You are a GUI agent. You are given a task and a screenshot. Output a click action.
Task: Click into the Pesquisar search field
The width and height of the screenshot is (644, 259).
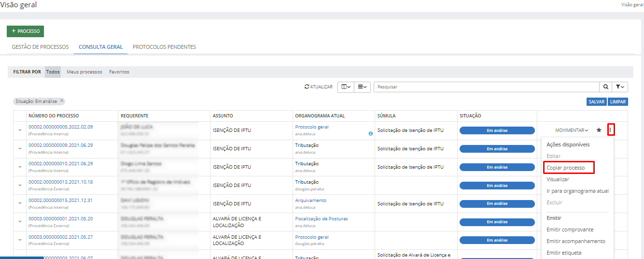coord(486,87)
